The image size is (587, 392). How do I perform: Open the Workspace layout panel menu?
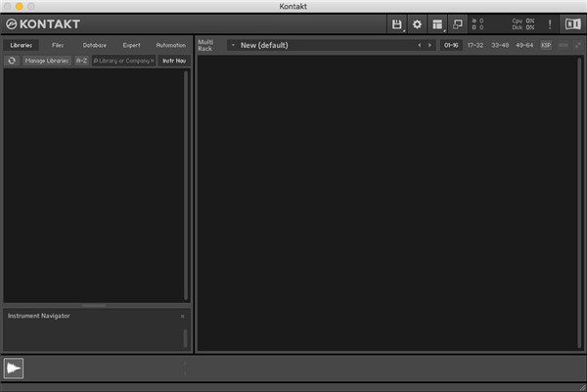point(437,24)
